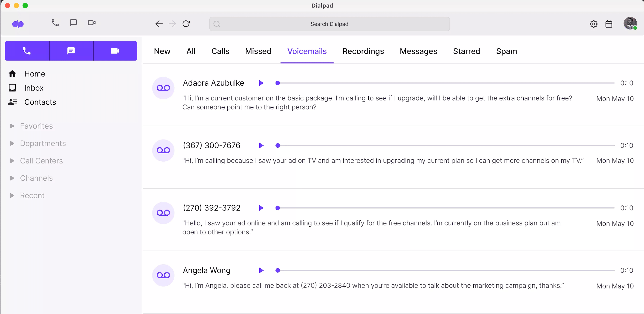Screen dimensions: 644x314
Task: Click the New tab to filter calls
Action: (x=162, y=51)
